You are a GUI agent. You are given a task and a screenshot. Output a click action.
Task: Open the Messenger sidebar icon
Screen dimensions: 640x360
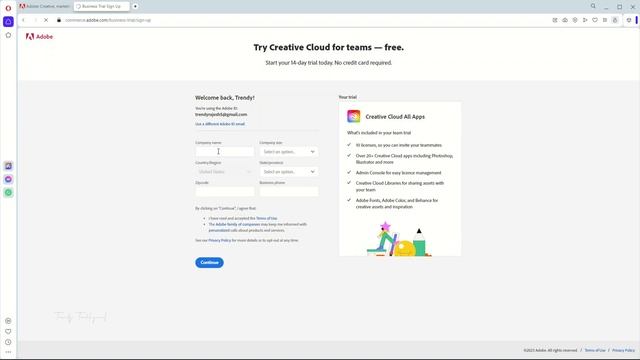[8, 179]
